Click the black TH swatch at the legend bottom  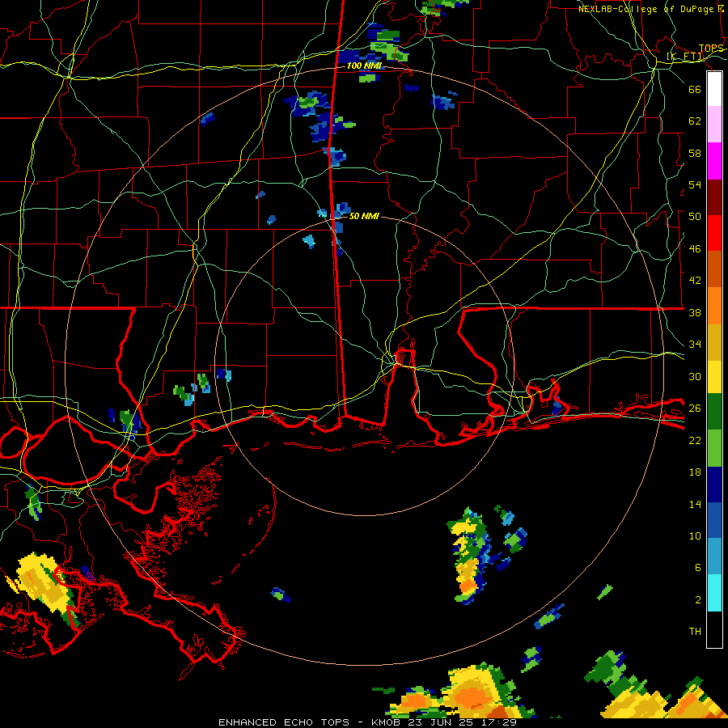coord(714,629)
